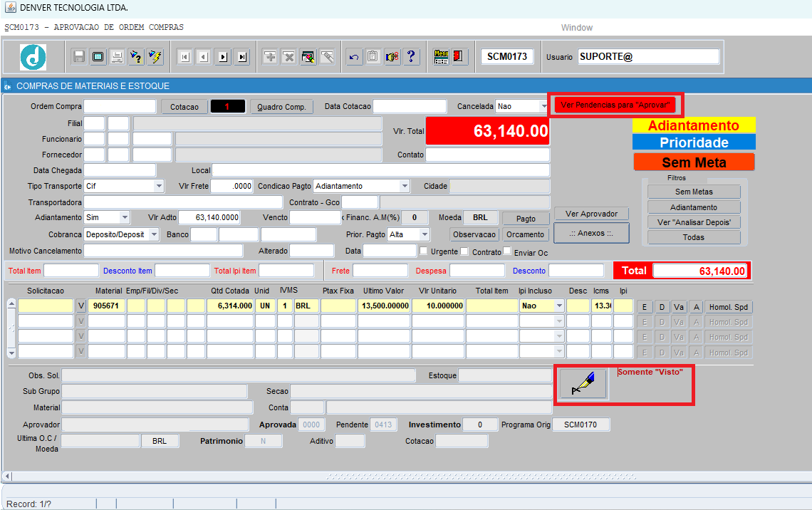
Task: Click the clipboard toolbar icon
Action: [x=373, y=56]
